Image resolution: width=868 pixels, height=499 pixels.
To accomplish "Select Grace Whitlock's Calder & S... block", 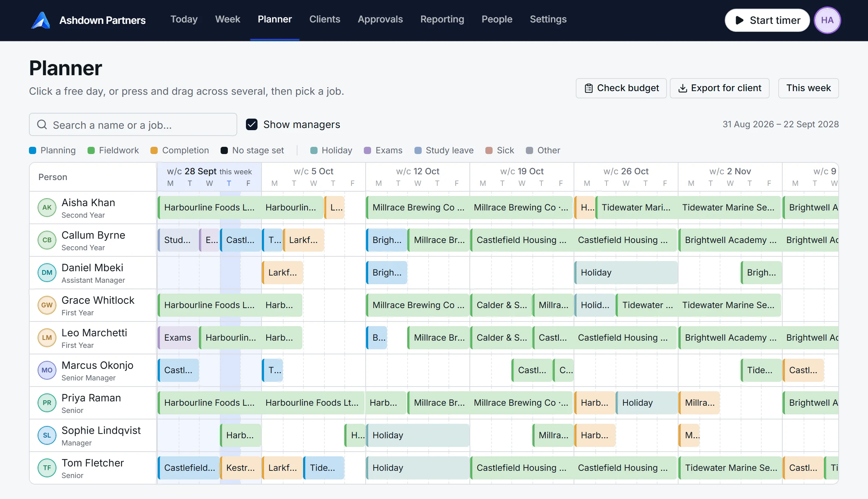I will point(501,305).
